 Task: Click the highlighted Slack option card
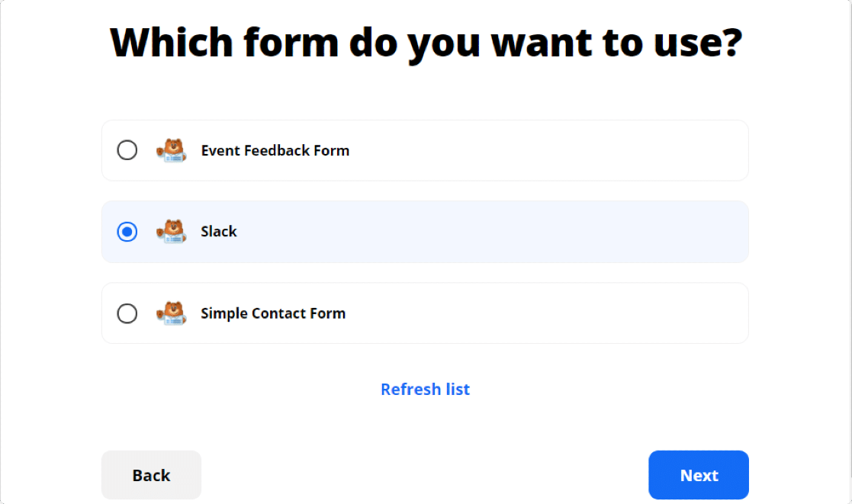click(x=425, y=232)
